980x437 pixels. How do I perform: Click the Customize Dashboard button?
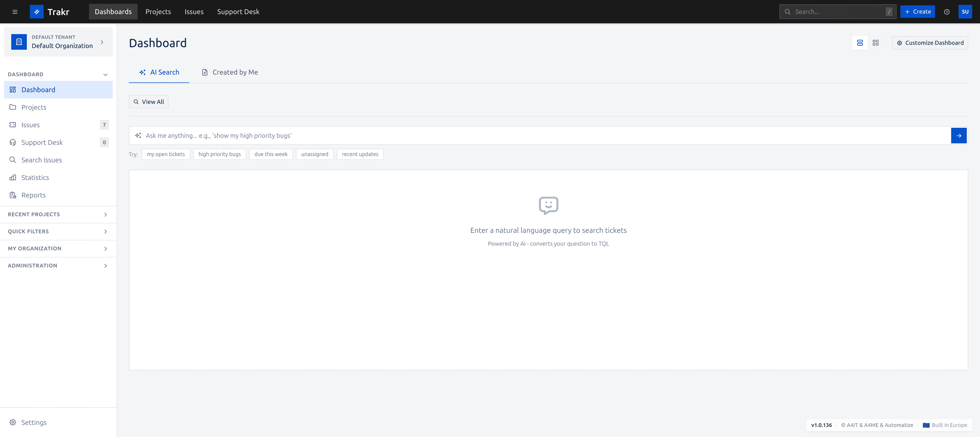point(930,43)
